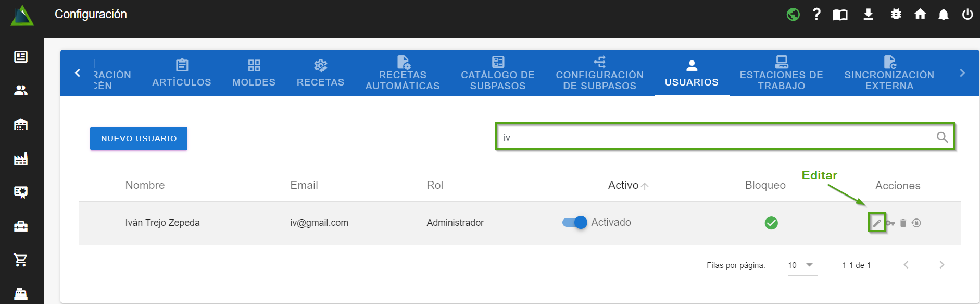Screen dimensions: 980x304
Task: Click the green globe status icon
Action: (x=793, y=14)
